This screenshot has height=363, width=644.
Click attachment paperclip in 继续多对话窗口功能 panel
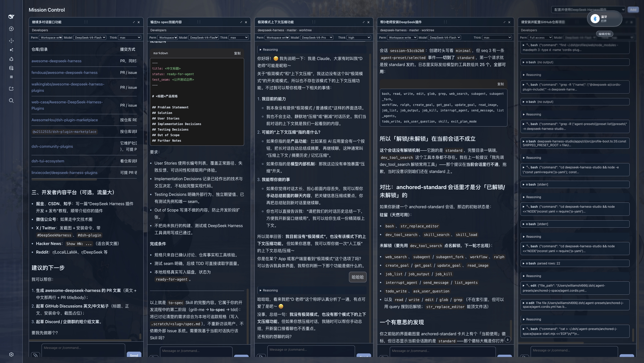(36, 355)
